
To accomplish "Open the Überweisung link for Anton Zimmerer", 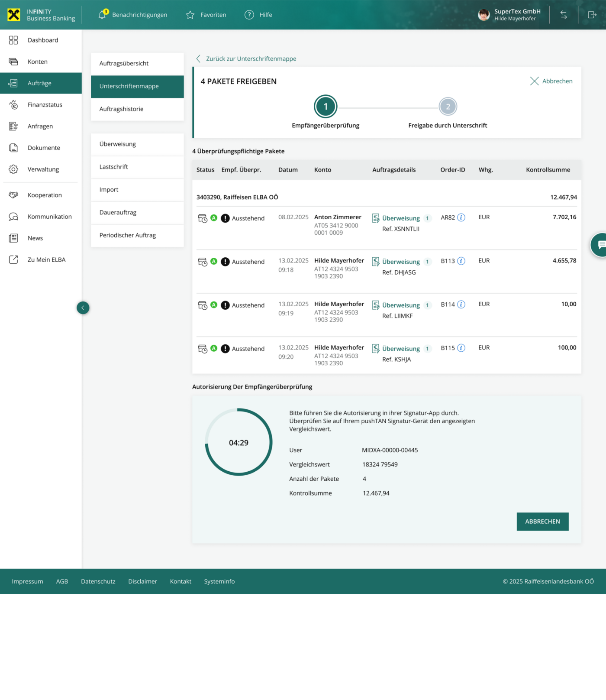I will coord(400,218).
